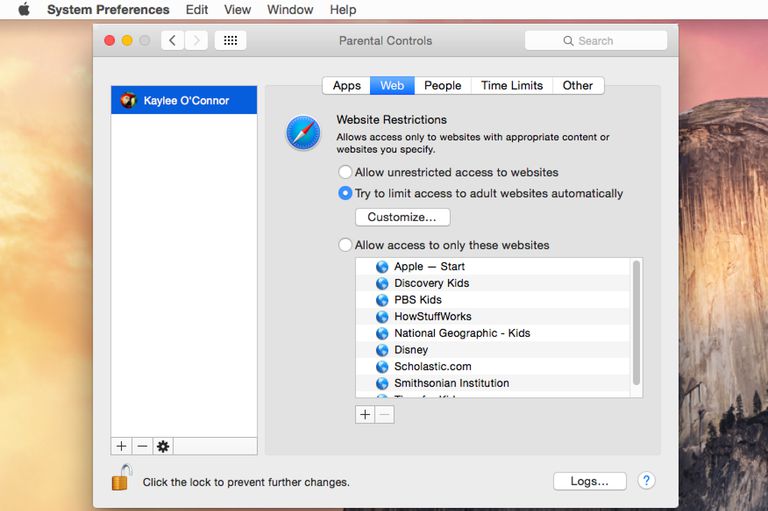
Task: Switch to the Time Limits tab
Action: 512,85
